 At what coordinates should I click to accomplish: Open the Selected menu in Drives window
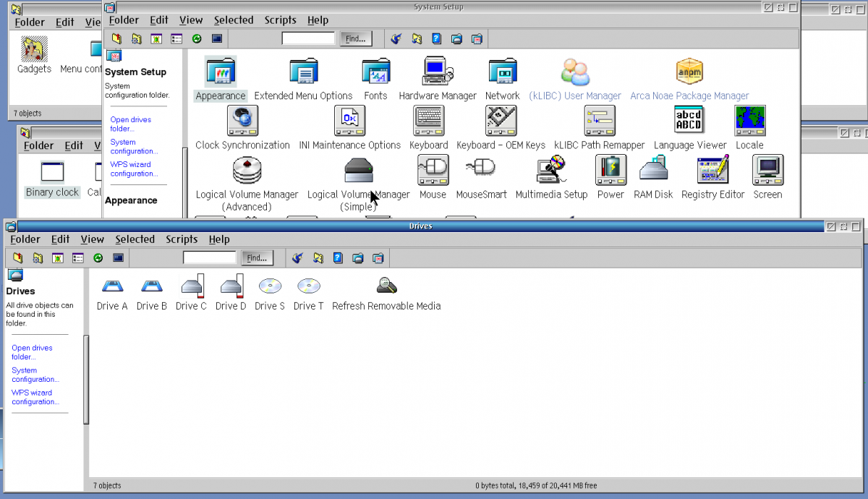pyautogui.click(x=135, y=239)
